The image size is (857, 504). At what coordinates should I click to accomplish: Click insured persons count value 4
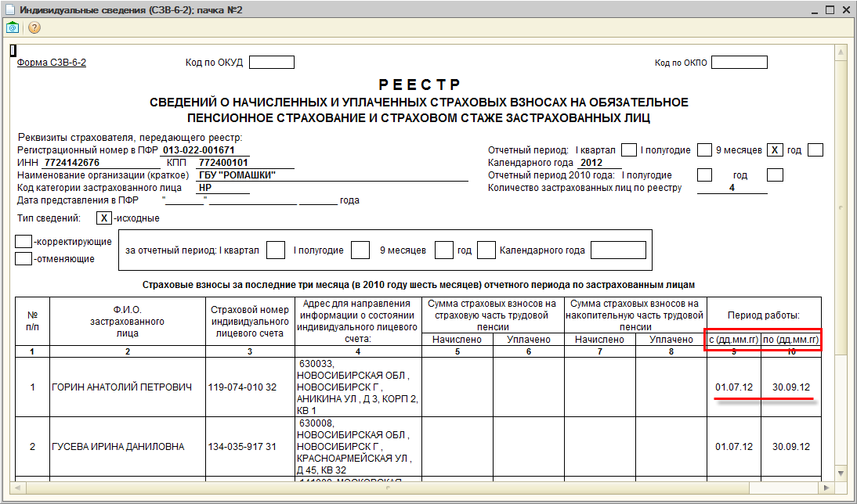tap(732, 188)
